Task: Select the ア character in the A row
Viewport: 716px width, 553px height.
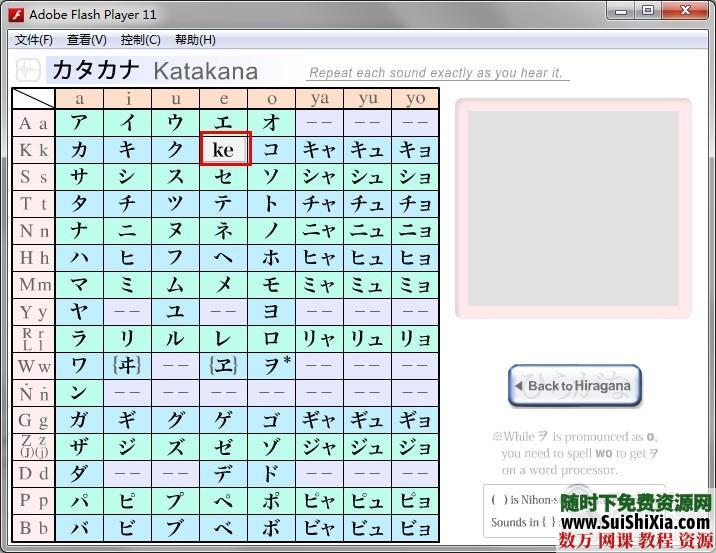Action: 79,123
